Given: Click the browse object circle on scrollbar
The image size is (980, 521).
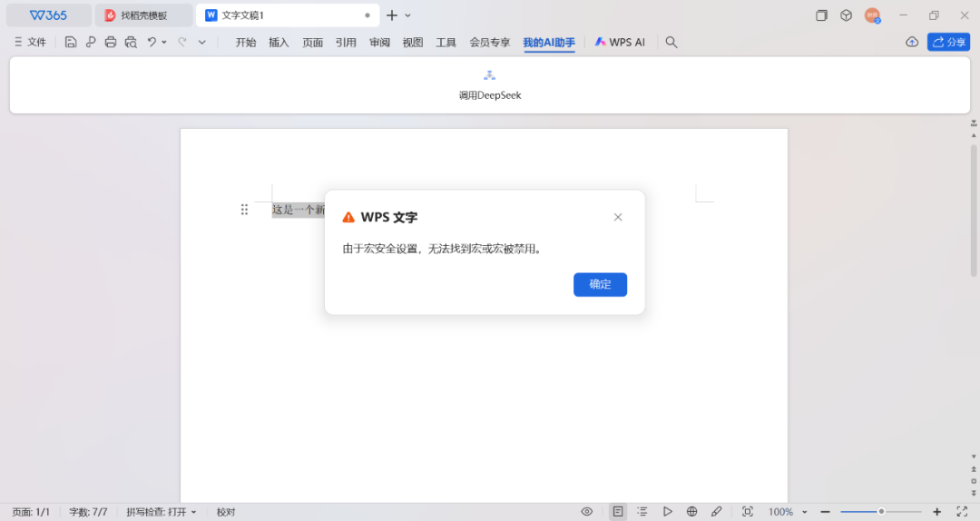Looking at the screenshot, I should click(x=974, y=481).
